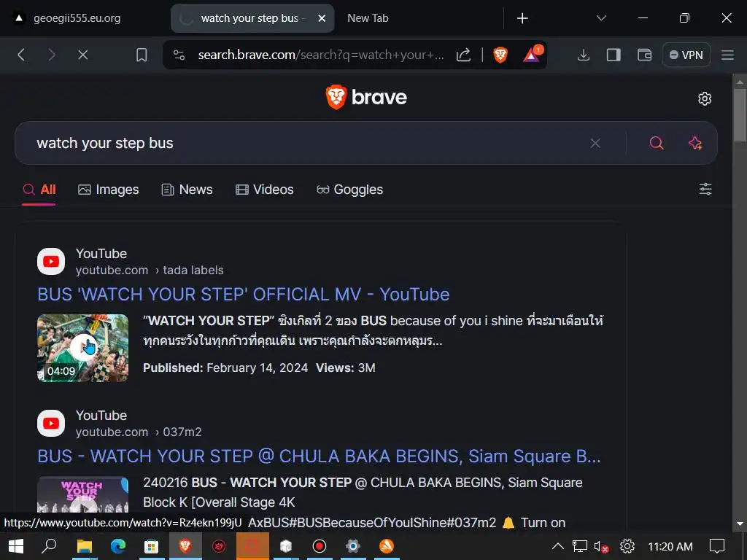The height and width of the screenshot is (560, 747).
Task: Click the YouTube favicon of first result
Action: (51, 262)
